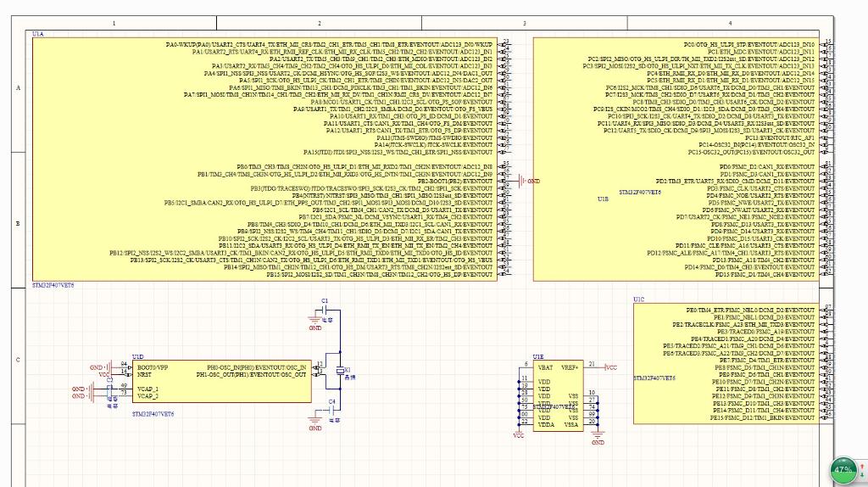Click the C1 capacitor designator text
Viewport: 868px width, 487px height.
(325, 301)
